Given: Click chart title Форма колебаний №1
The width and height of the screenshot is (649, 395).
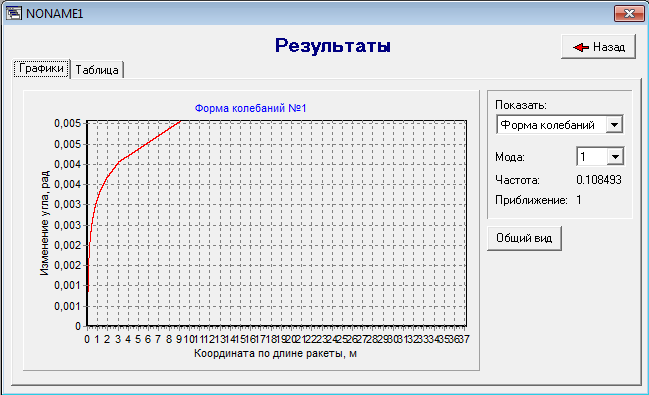Looking at the screenshot, I should click(250, 108).
